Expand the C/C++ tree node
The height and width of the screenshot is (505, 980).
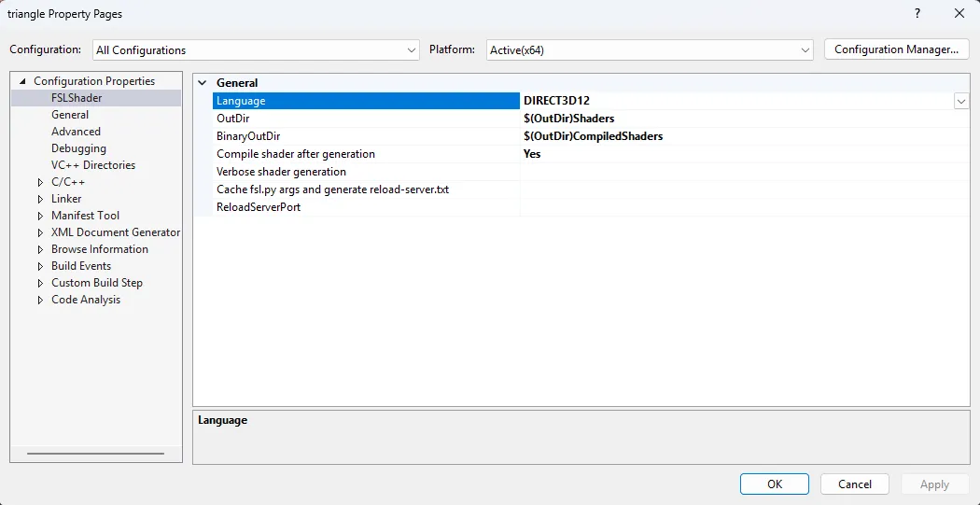pos(40,183)
